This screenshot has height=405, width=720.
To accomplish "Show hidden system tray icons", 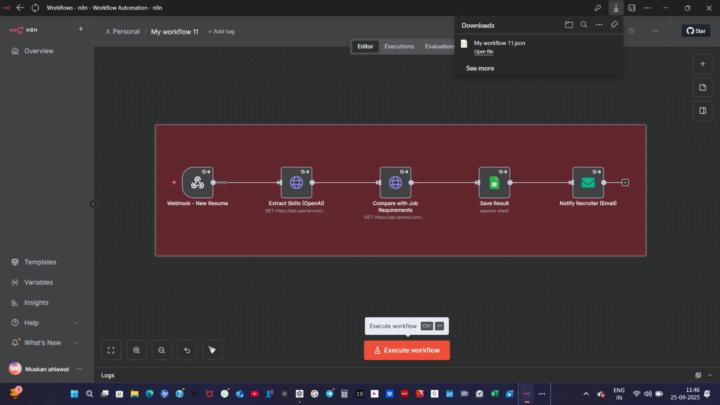I will pyautogui.click(x=586, y=394).
